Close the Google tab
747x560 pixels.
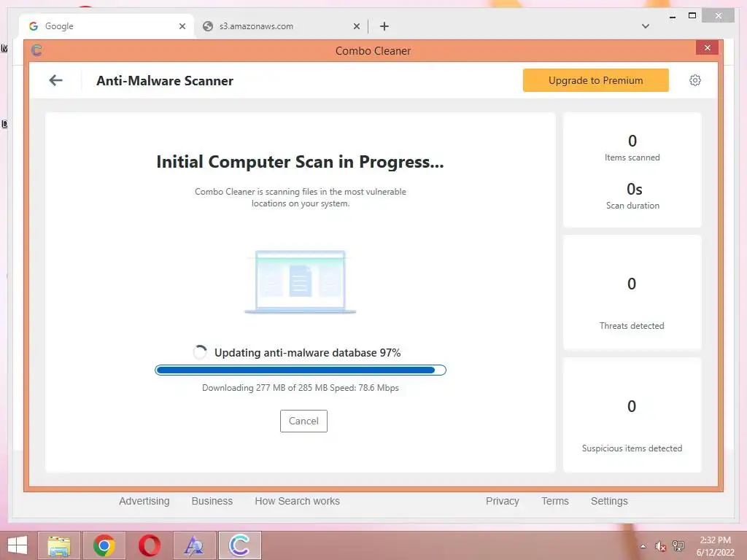pyautogui.click(x=182, y=26)
